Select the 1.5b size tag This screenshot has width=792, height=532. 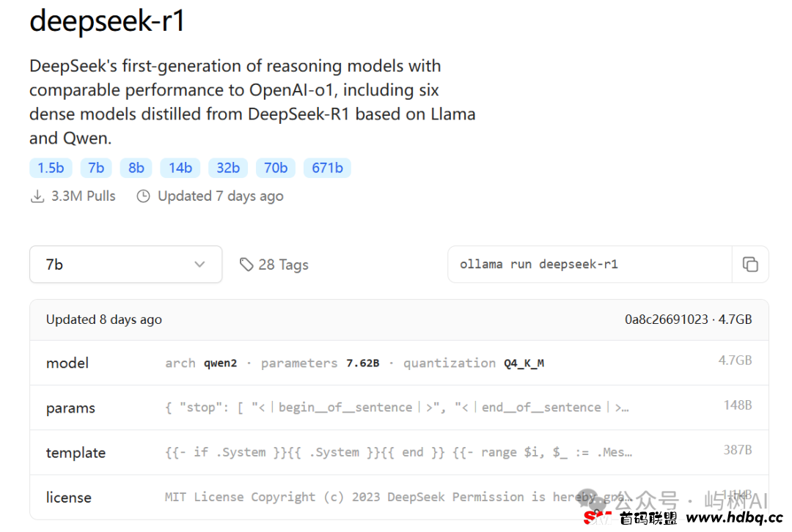point(51,168)
